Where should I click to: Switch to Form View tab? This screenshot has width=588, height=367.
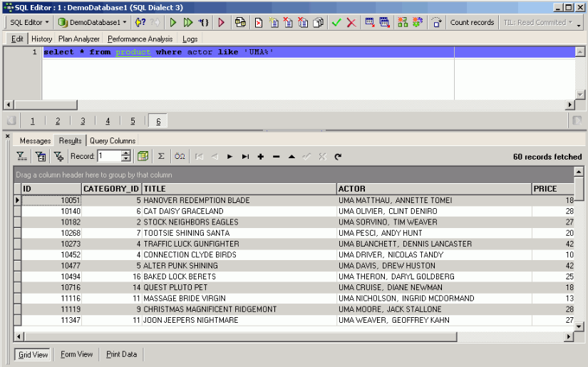76,354
